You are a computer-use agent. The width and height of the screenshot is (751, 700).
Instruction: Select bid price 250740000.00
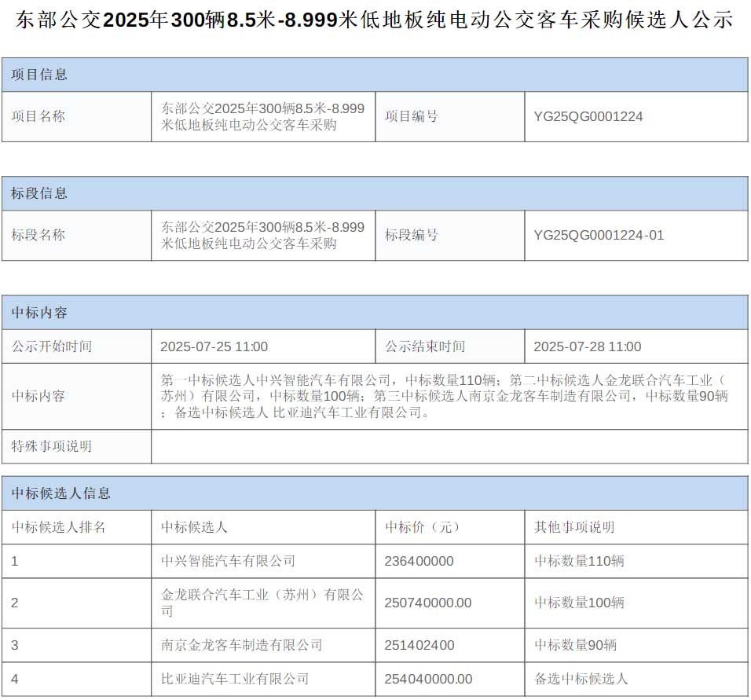[428, 603]
